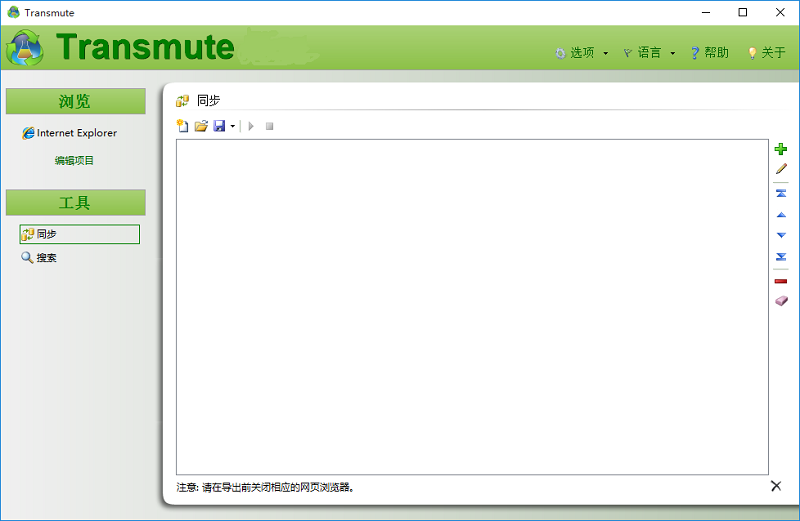Open the 语言 language menu
Screen dimensions: 800x521
coord(649,53)
